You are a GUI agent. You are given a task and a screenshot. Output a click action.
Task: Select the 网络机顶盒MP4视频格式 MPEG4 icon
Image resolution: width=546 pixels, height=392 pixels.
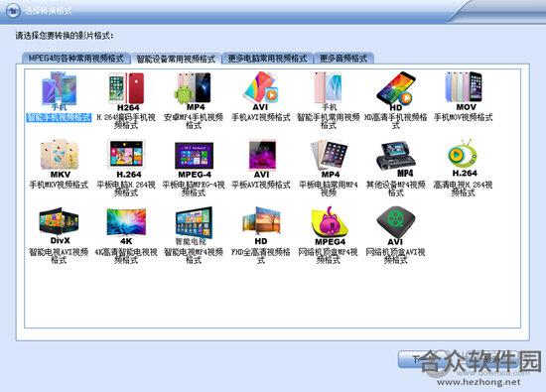(x=330, y=225)
